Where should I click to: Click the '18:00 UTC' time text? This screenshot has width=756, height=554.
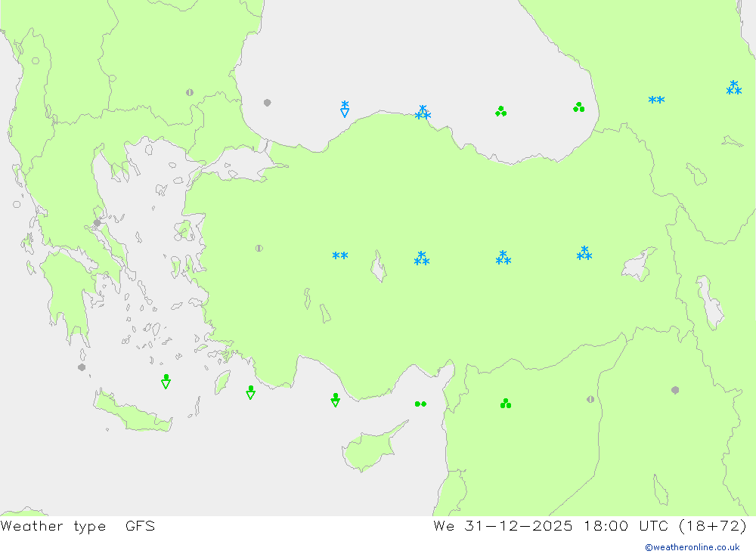tap(625, 525)
